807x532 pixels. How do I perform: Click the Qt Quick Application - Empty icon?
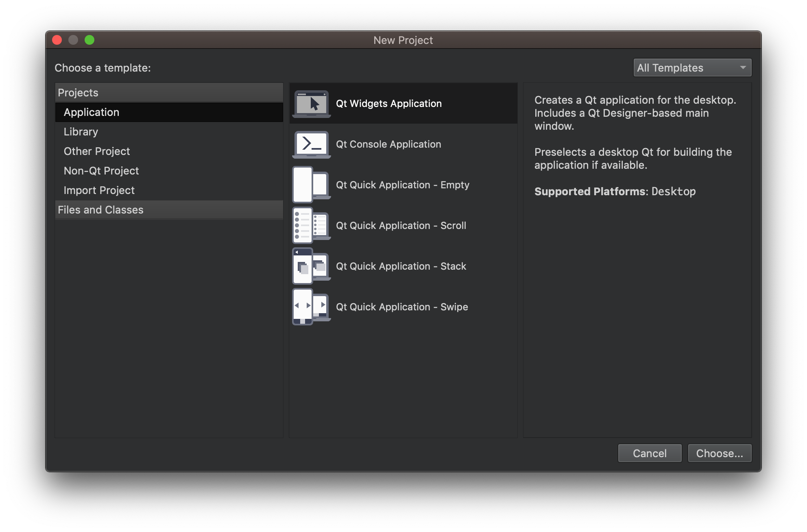312,185
